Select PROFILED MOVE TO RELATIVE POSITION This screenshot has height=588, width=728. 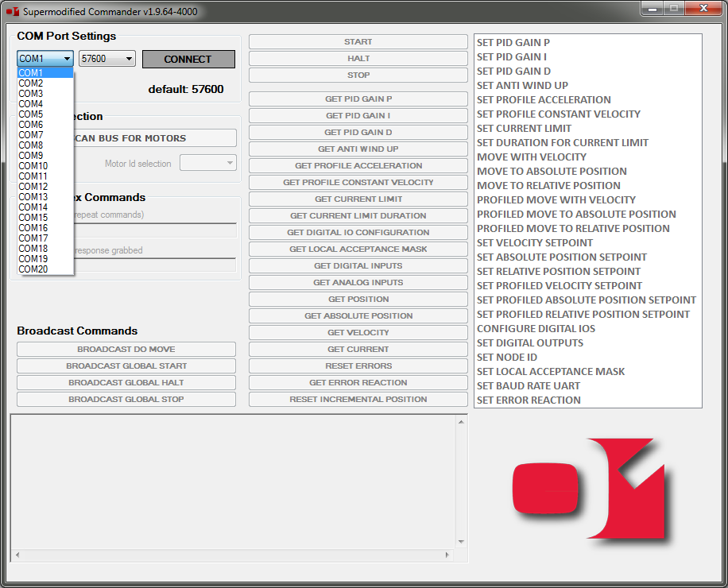click(573, 228)
